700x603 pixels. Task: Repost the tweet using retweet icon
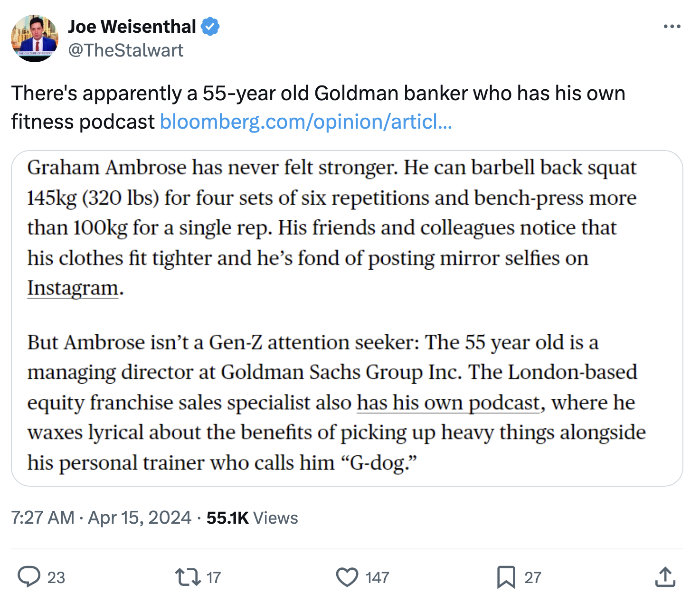[x=188, y=577]
